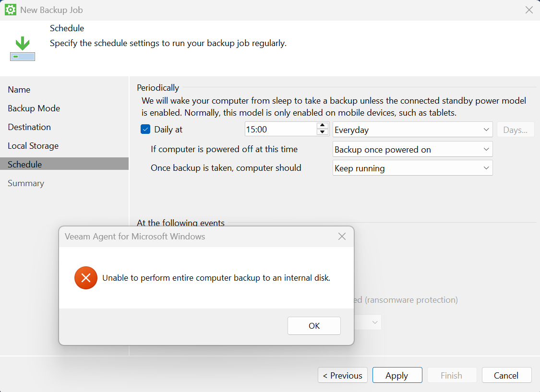Close the New Backup Job window
540x392 pixels.
(529, 10)
